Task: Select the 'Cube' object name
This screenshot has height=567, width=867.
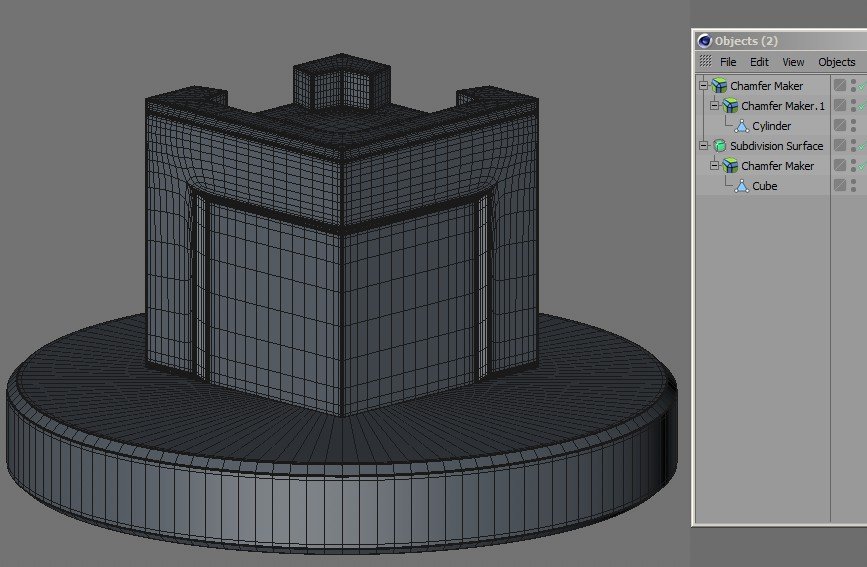Action: 765,186
